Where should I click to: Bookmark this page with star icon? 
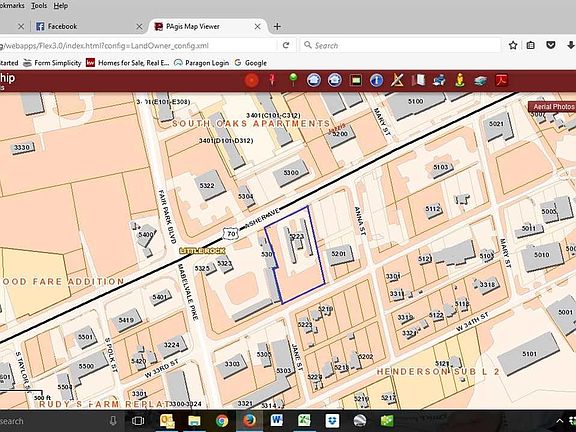point(513,45)
